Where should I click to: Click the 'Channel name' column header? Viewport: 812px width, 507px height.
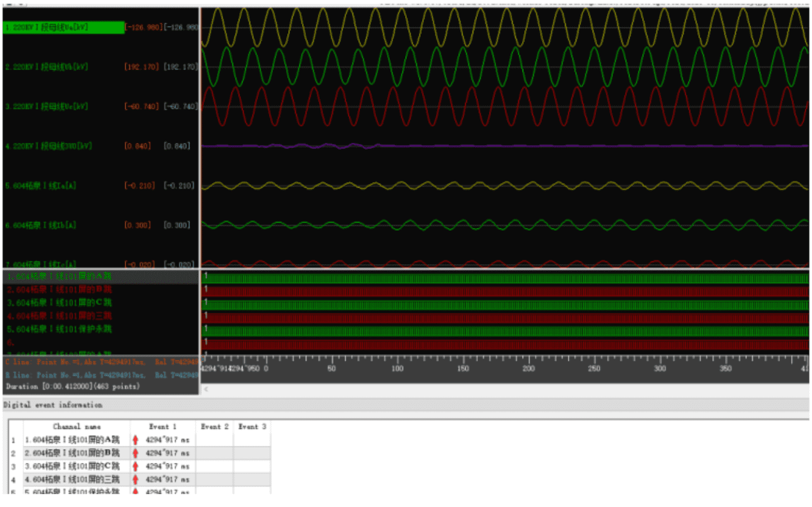pyautogui.click(x=77, y=426)
